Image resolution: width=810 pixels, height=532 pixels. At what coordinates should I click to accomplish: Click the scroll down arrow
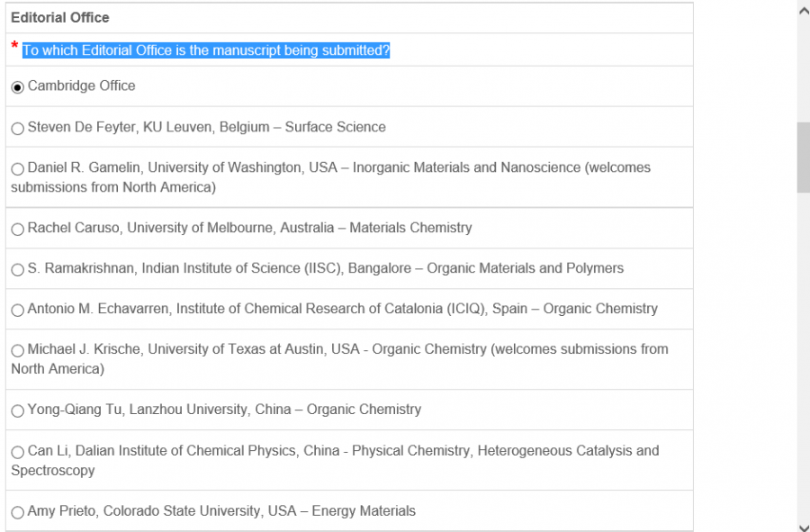coord(803,525)
